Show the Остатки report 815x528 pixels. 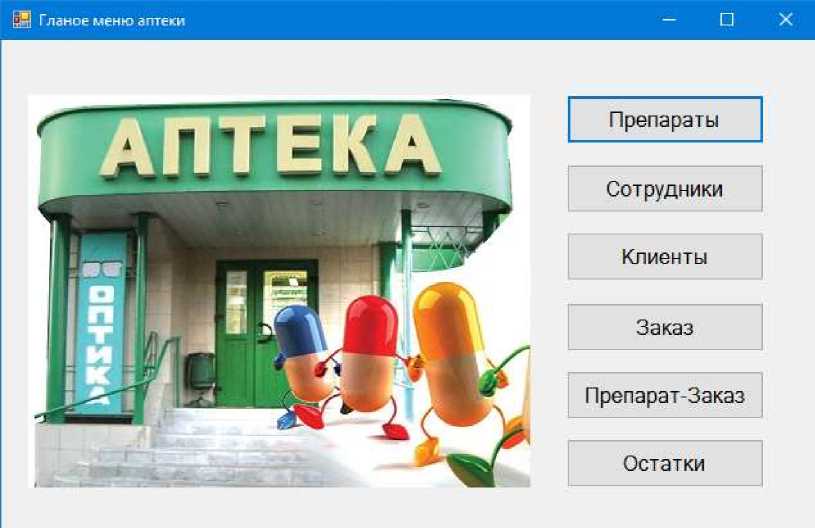click(x=665, y=463)
